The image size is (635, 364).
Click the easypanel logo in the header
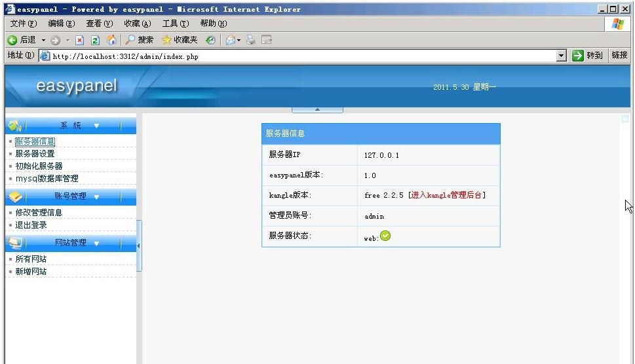(77, 86)
